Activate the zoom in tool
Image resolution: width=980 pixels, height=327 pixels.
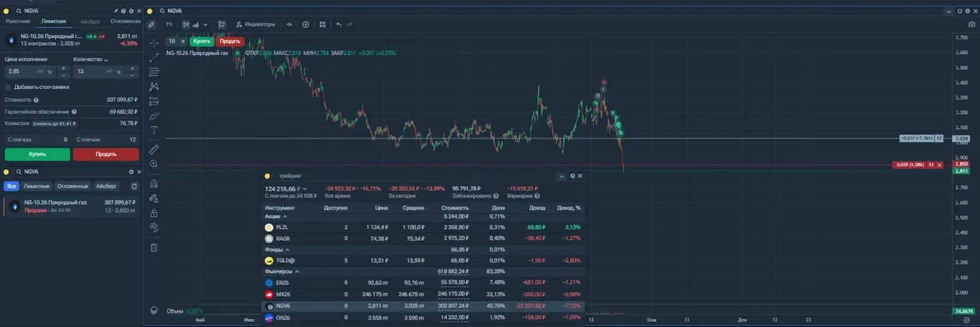(154, 164)
